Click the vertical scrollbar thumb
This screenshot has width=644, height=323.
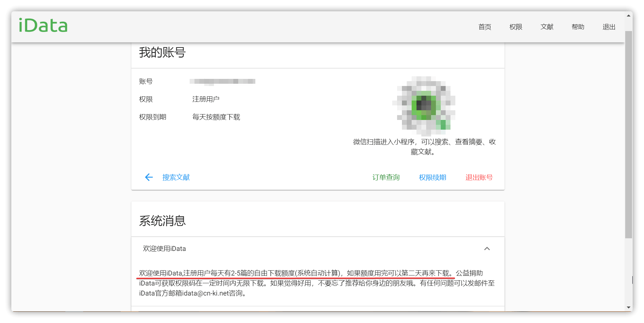click(x=628, y=135)
